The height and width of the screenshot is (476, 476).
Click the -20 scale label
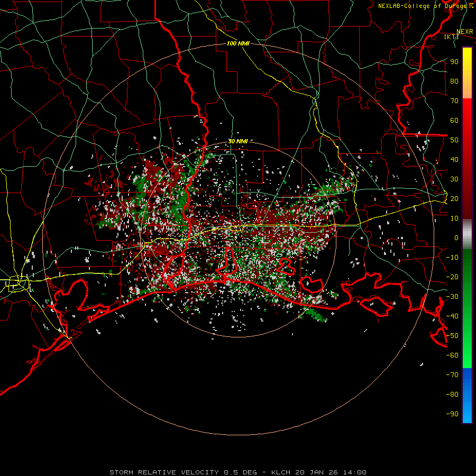(x=452, y=277)
